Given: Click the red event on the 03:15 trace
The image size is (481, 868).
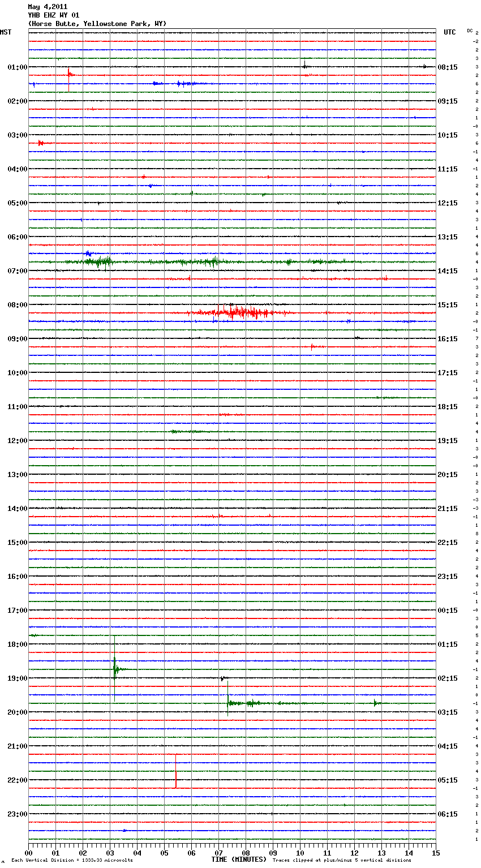Looking at the screenshot, I should point(41,143).
